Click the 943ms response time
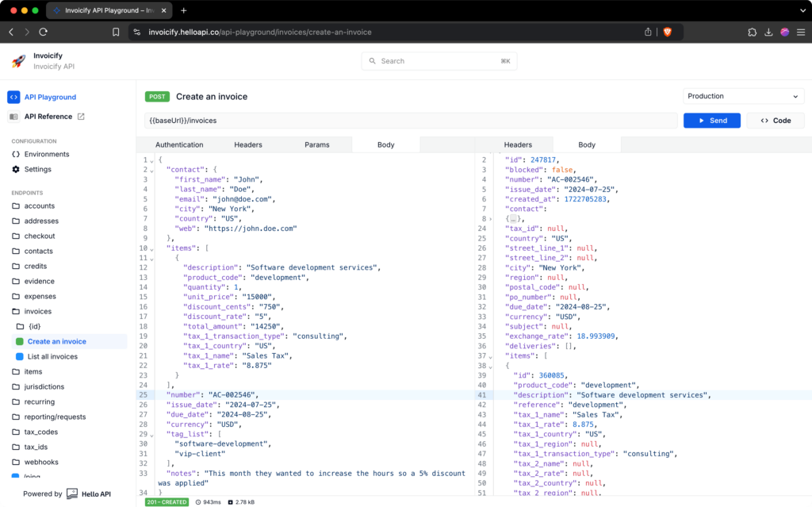This screenshot has width=812, height=507. click(209, 501)
